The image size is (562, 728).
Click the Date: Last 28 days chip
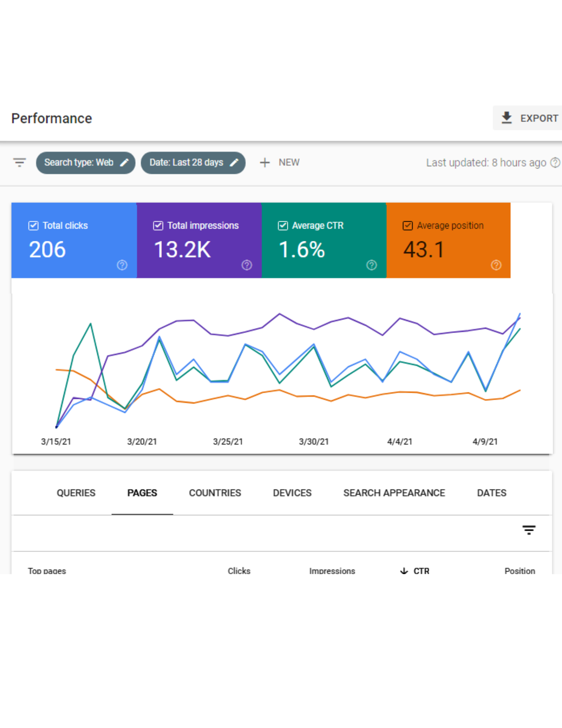[193, 162]
